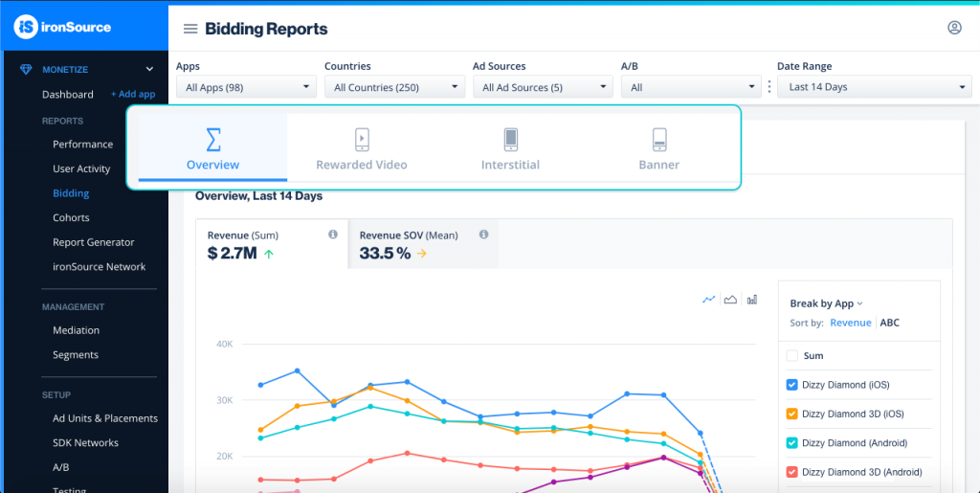Sort legend by ABC
The height and width of the screenshot is (493, 980).
(x=889, y=323)
